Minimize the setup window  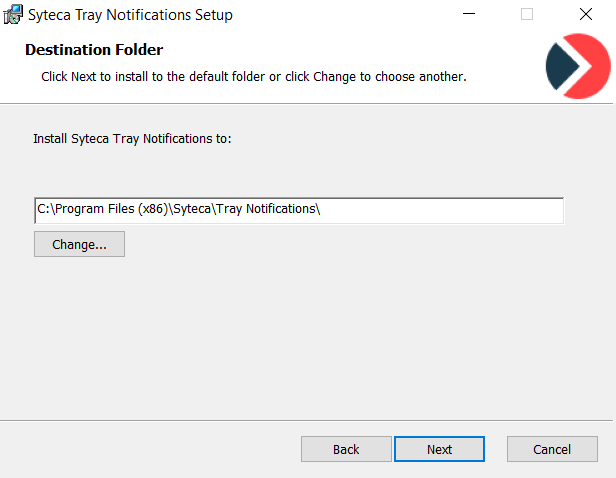tap(468, 15)
